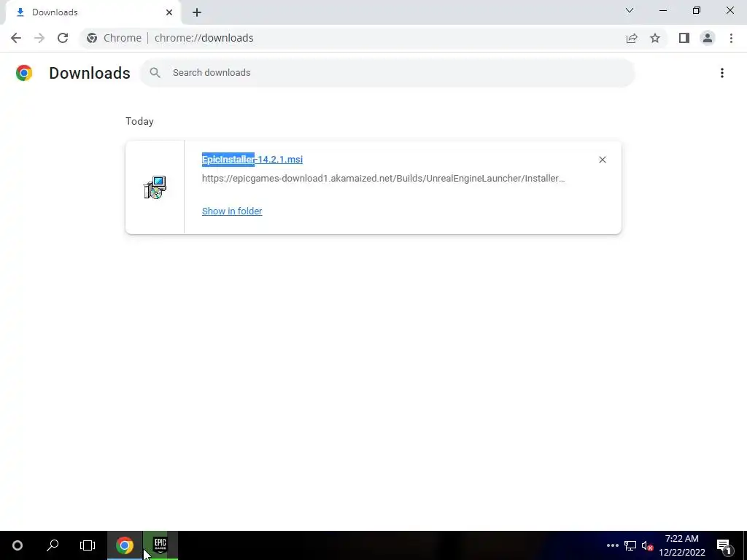Image resolution: width=747 pixels, height=560 pixels.
Task: Open Chrome's three-dot menu in toolbar
Action: [x=731, y=38]
